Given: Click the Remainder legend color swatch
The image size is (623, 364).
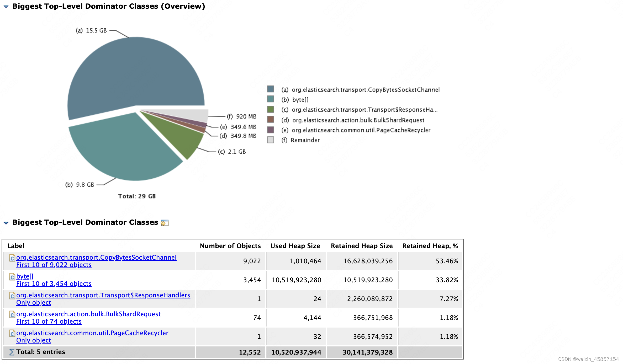Looking at the screenshot, I should pos(271,140).
